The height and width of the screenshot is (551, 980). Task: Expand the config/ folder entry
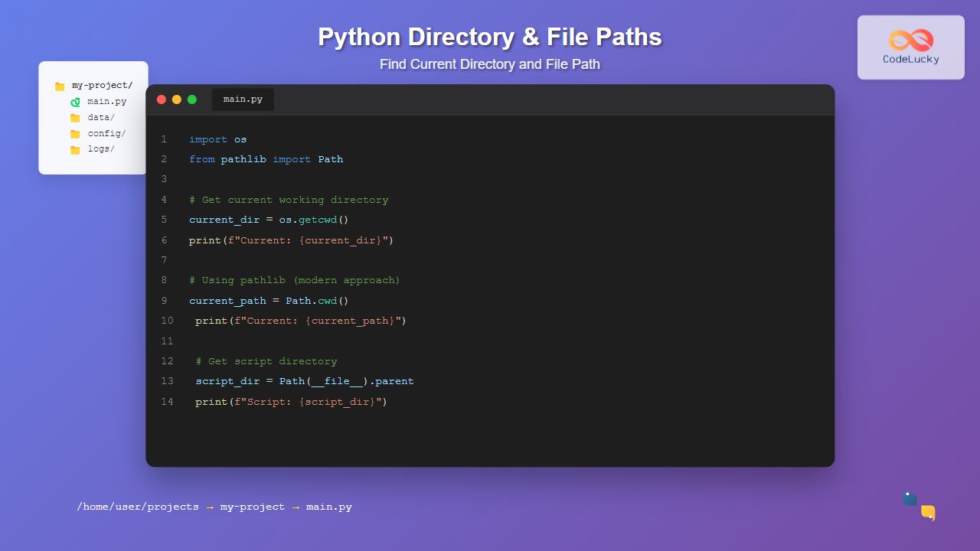106,134
